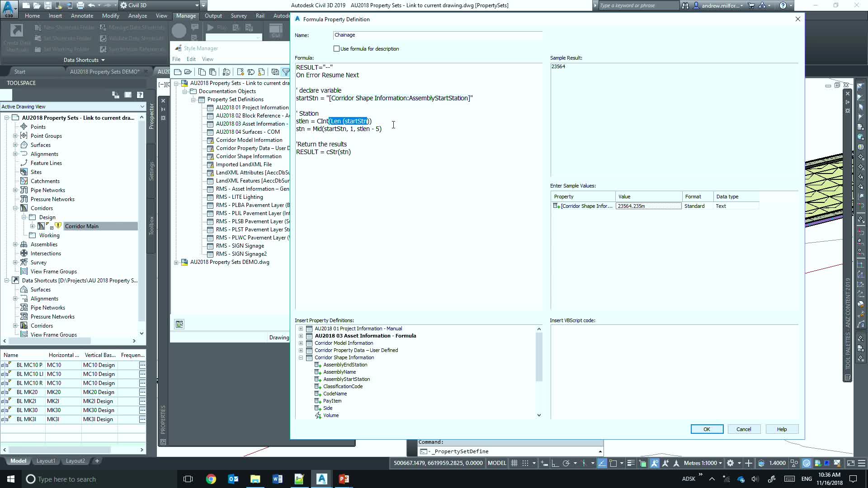Collapse the Corridor Shape Information tree node
868x488 pixels.
(301, 357)
